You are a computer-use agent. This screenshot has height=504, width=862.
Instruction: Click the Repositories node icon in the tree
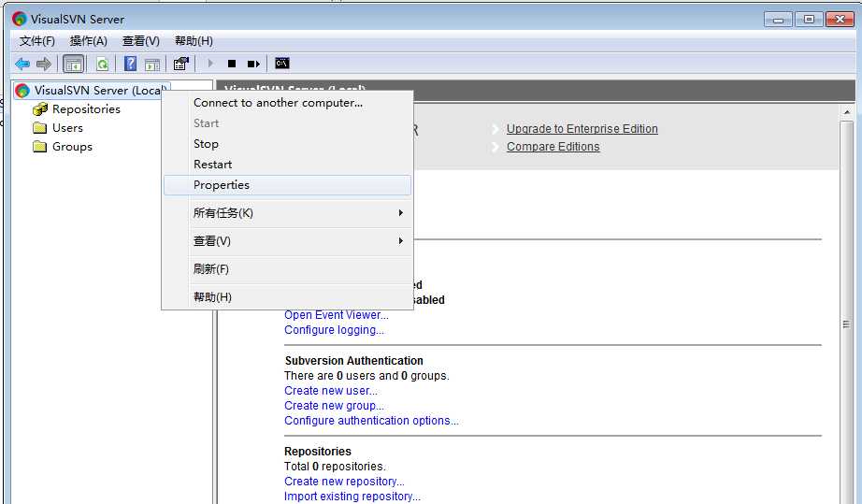click(x=39, y=108)
